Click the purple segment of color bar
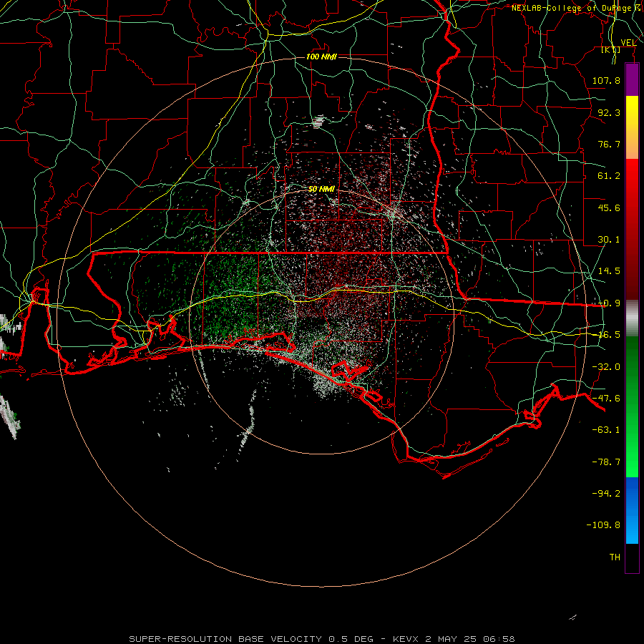 tap(632, 79)
